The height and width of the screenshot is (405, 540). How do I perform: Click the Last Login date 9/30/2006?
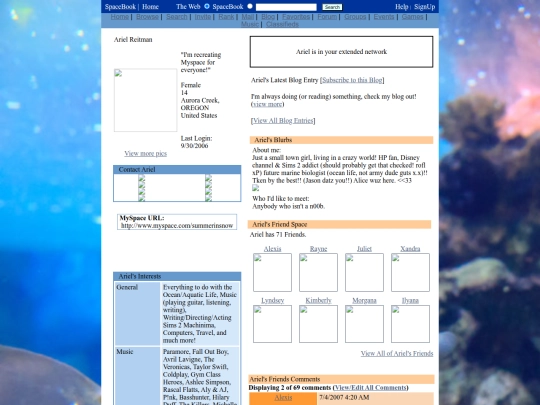tap(195, 146)
